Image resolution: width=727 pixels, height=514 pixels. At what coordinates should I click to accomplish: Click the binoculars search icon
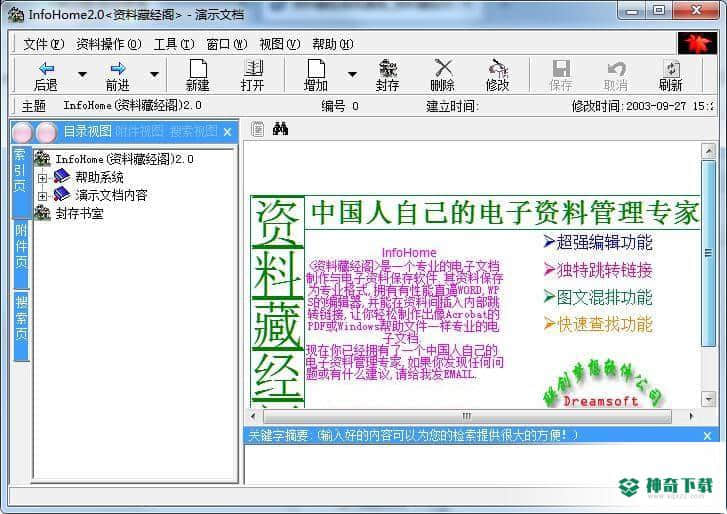(280, 128)
